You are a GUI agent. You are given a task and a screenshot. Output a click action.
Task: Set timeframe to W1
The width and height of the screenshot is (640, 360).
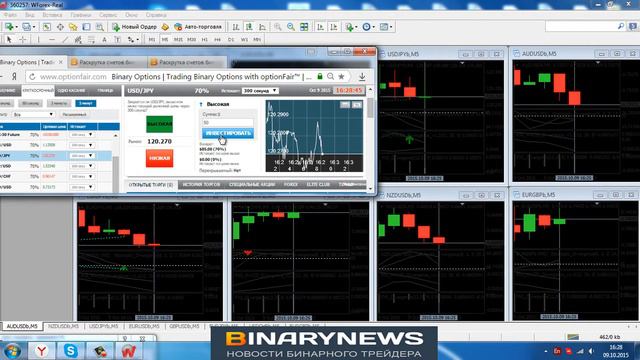pos(244,40)
